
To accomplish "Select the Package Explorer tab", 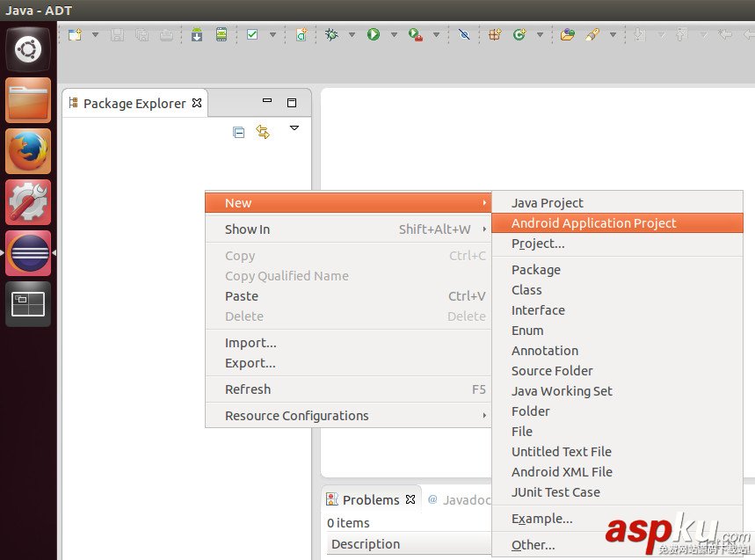I will tap(134, 103).
